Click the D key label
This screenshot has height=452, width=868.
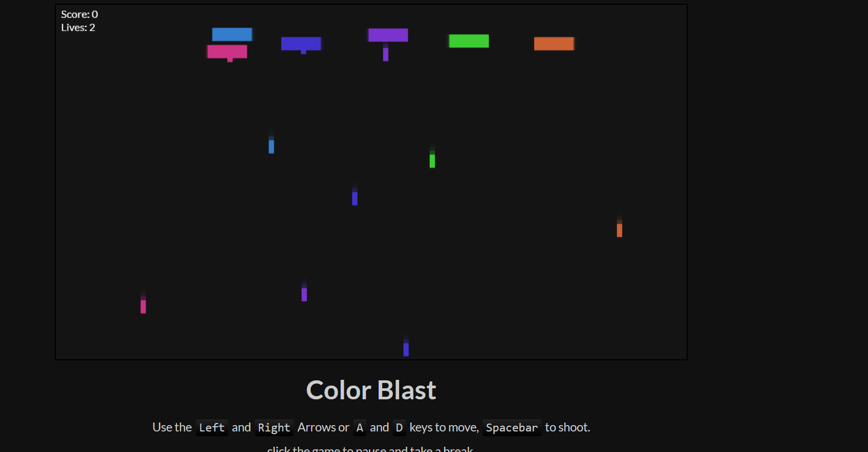point(399,428)
